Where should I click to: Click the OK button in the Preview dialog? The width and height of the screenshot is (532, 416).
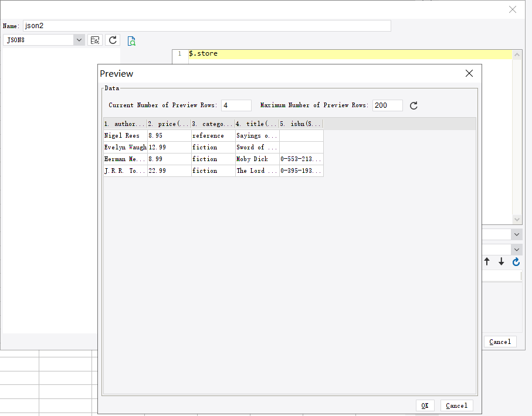pyautogui.click(x=425, y=405)
